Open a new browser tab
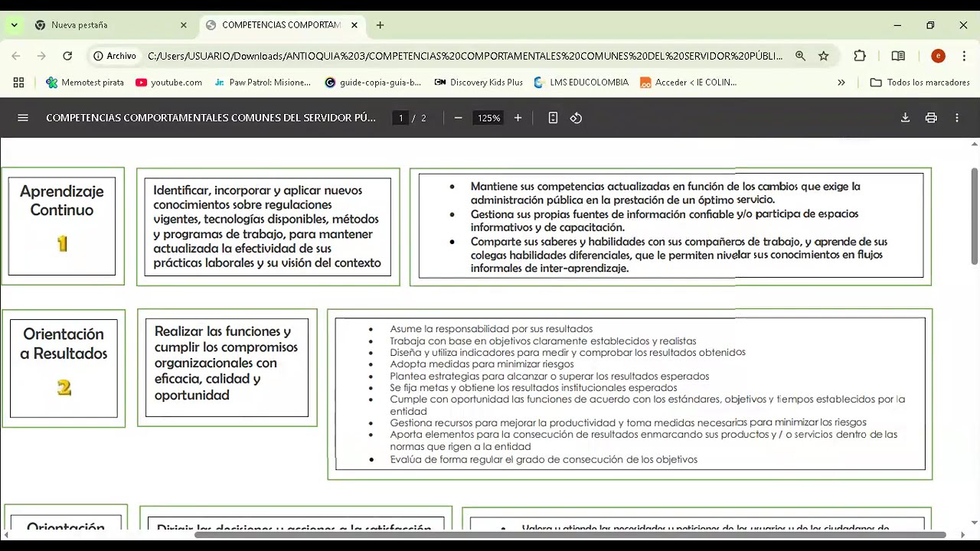This screenshot has width=980, height=551. tap(380, 25)
